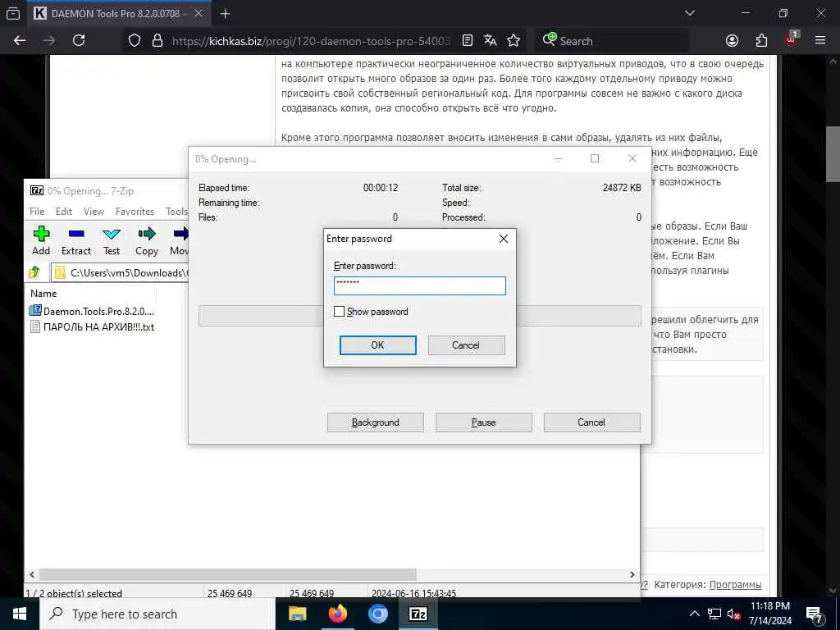This screenshot has height=630, width=840.
Task: Click the URL address kichkas.biz
Action: coord(311,41)
